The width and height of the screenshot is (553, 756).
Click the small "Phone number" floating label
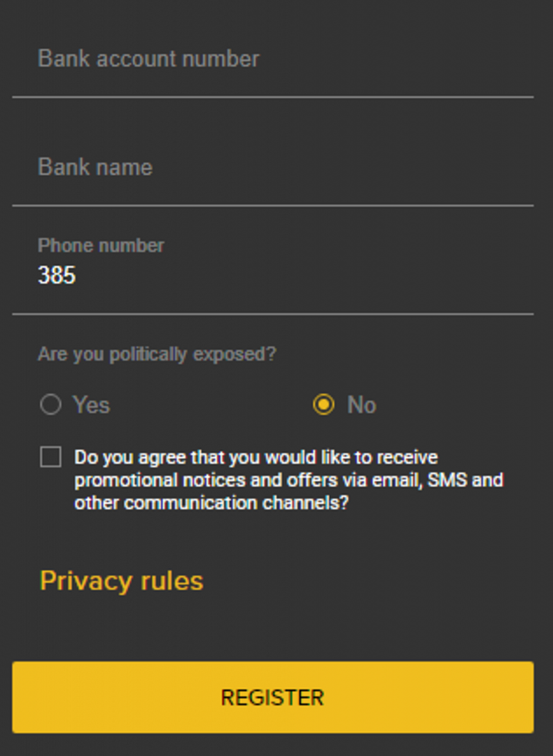point(101,246)
